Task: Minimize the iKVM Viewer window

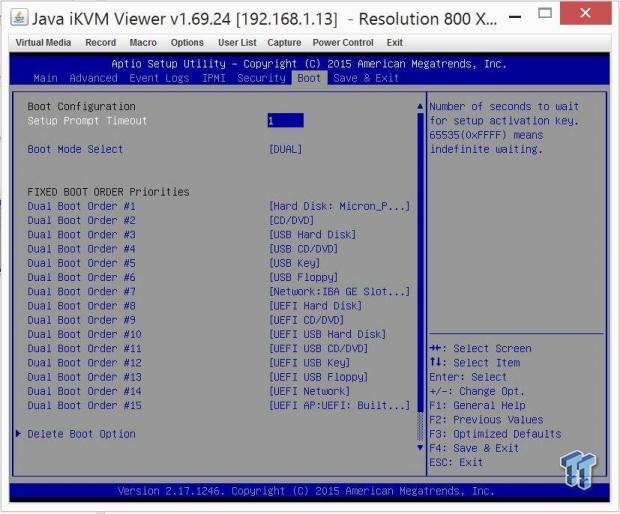Action: pos(514,16)
